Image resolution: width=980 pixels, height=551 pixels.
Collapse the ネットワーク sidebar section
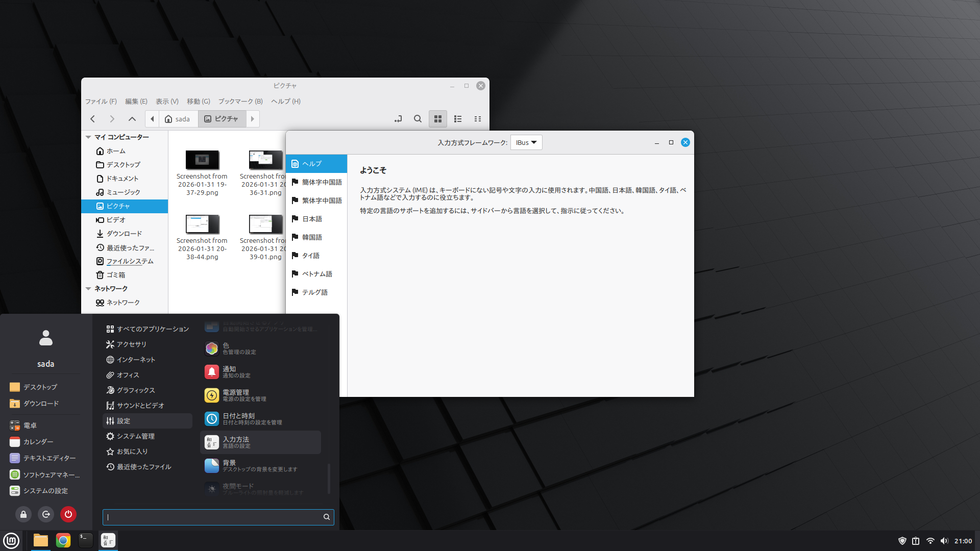coord(88,289)
